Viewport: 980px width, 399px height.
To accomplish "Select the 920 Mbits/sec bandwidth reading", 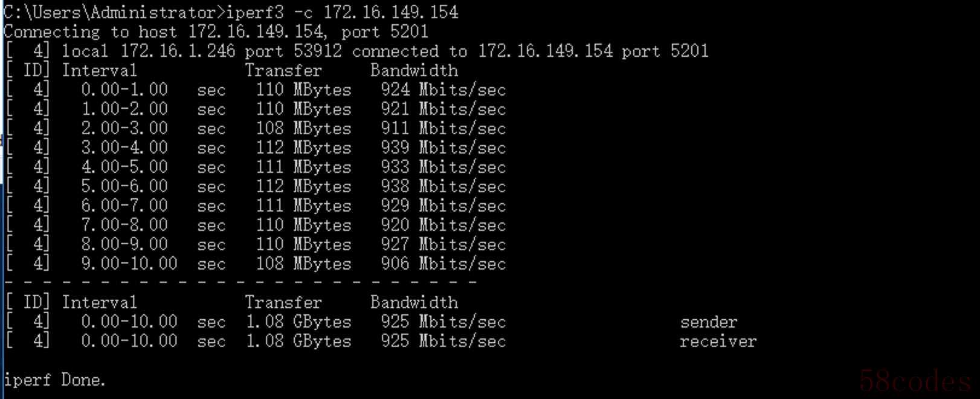I will [x=443, y=225].
